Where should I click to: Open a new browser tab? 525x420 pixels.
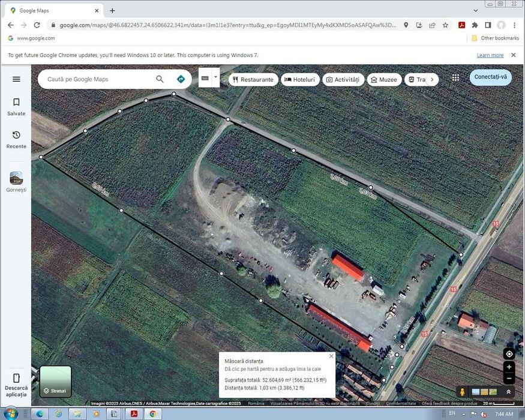point(112,11)
